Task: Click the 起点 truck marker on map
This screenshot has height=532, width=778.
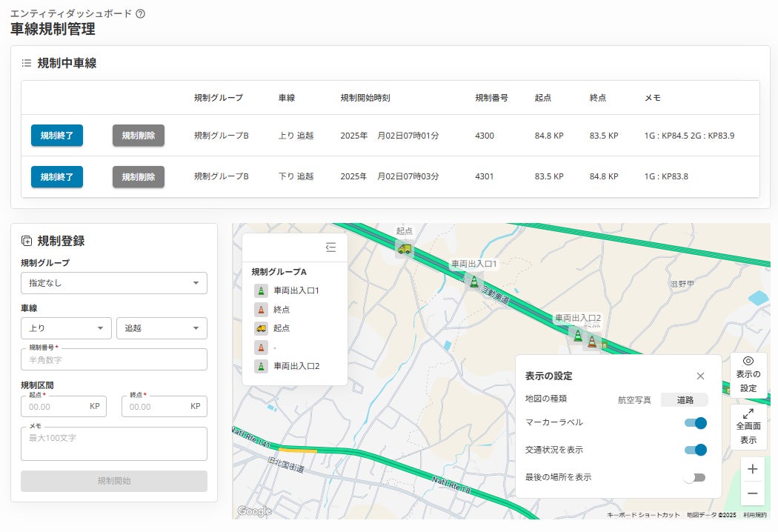Action: (405, 248)
